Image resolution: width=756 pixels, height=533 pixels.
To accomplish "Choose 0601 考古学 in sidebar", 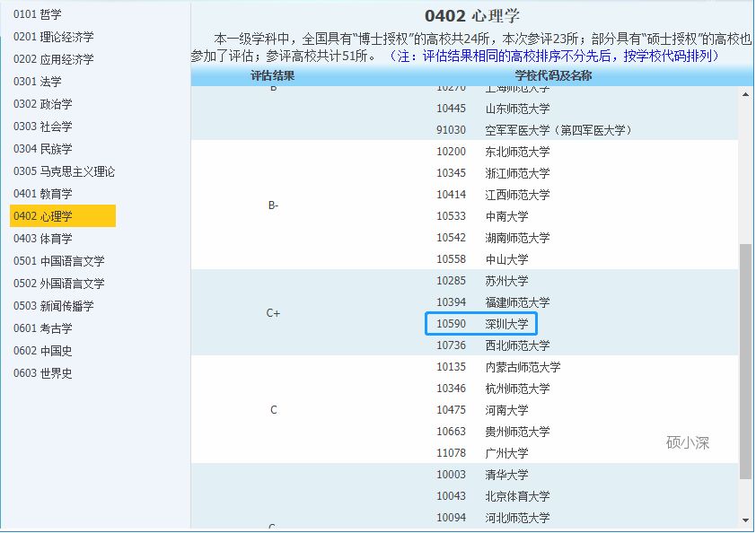I will pos(43,328).
